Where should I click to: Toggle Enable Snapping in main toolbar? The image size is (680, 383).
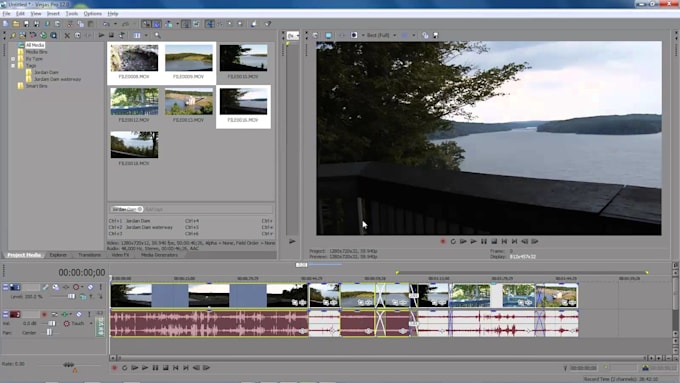tap(146, 24)
